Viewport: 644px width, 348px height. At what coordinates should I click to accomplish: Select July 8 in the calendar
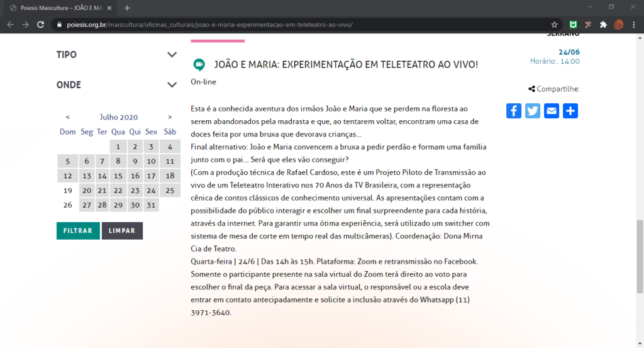118,161
